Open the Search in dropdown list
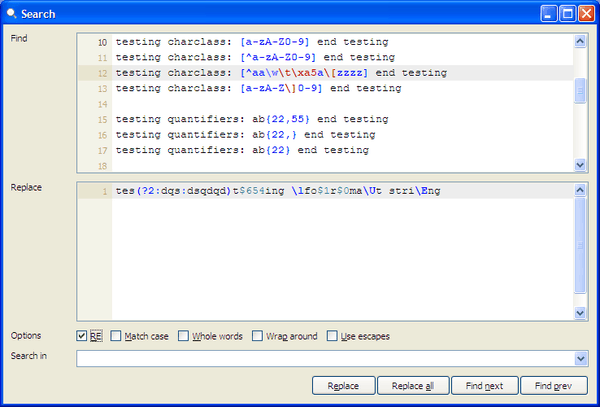Screen dimensions: 600x407 (x=580, y=358)
